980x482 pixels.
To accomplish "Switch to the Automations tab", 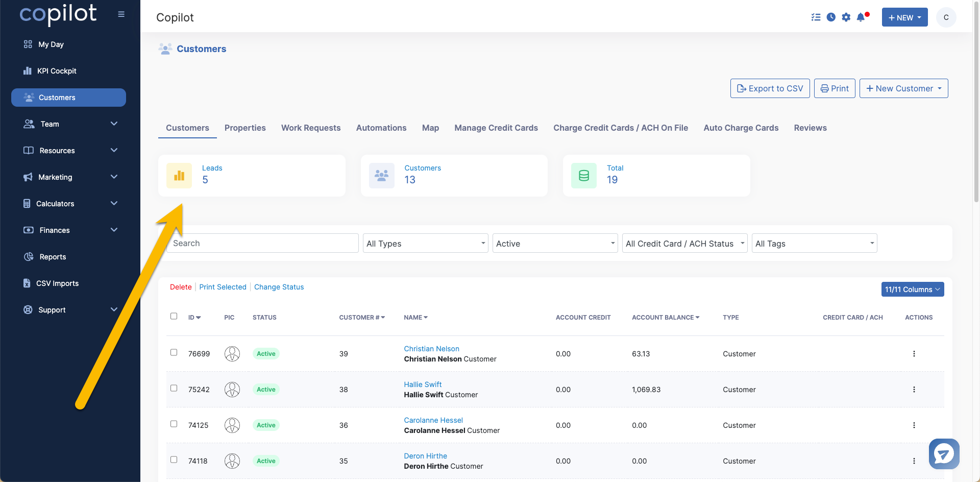I will click(x=381, y=128).
